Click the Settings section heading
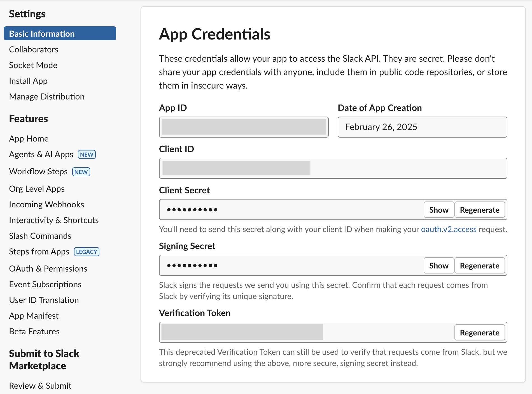Viewport: 532px width, 394px height. pyautogui.click(x=27, y=14)
